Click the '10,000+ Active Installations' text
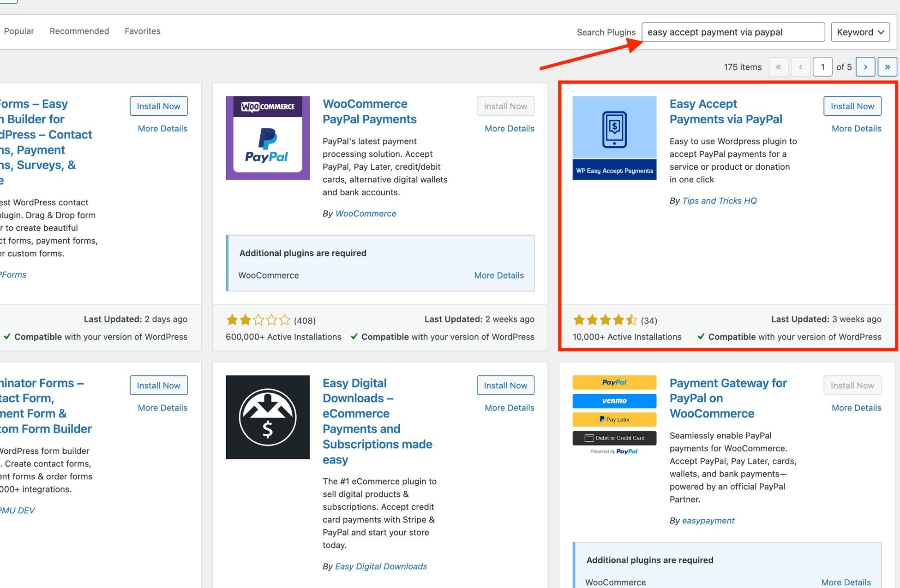 coord(627,337)
